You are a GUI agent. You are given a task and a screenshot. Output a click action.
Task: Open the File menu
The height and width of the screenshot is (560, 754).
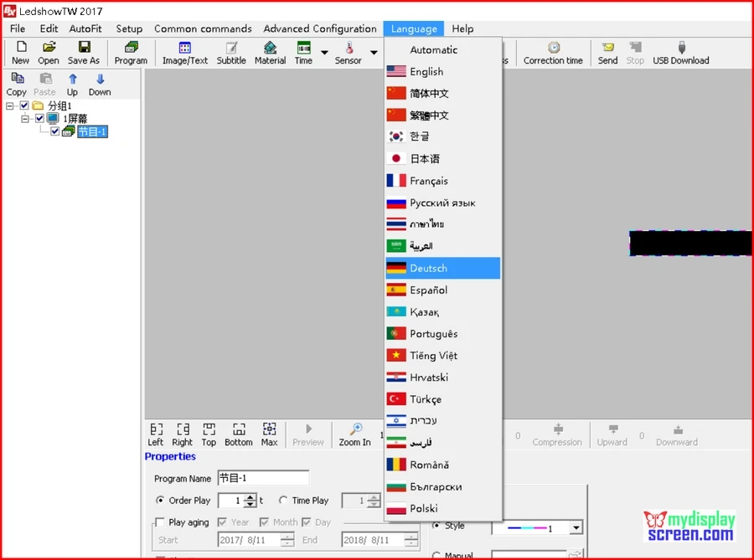tap(18, 28)
